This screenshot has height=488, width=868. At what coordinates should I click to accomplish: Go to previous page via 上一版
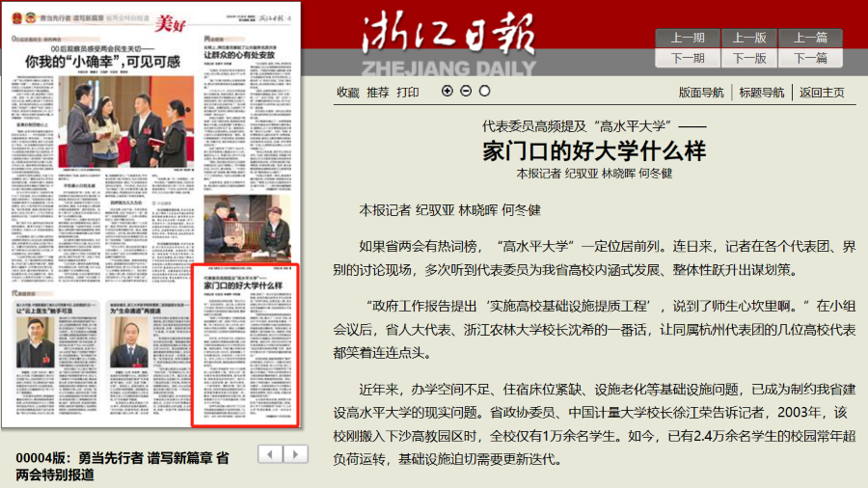(x=748, y=38)
